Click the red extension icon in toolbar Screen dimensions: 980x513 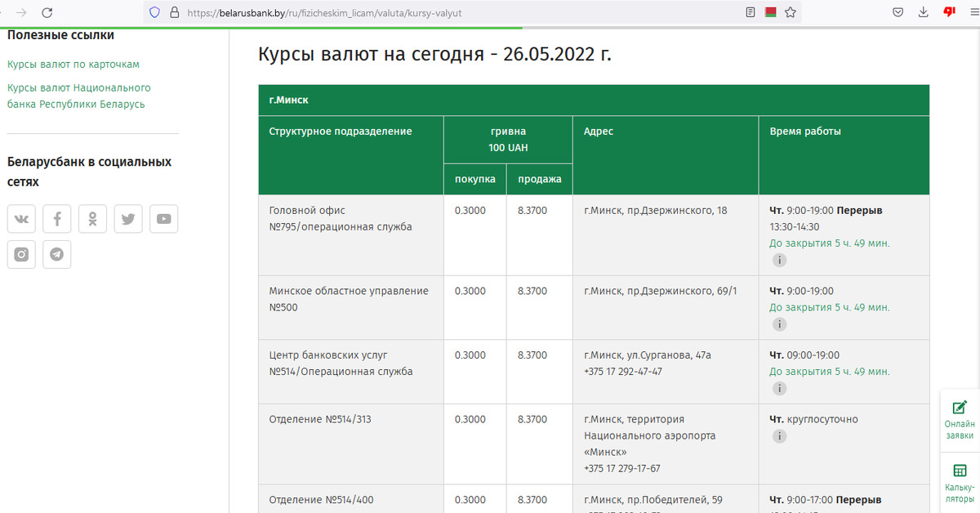click(x=950, y=11)
